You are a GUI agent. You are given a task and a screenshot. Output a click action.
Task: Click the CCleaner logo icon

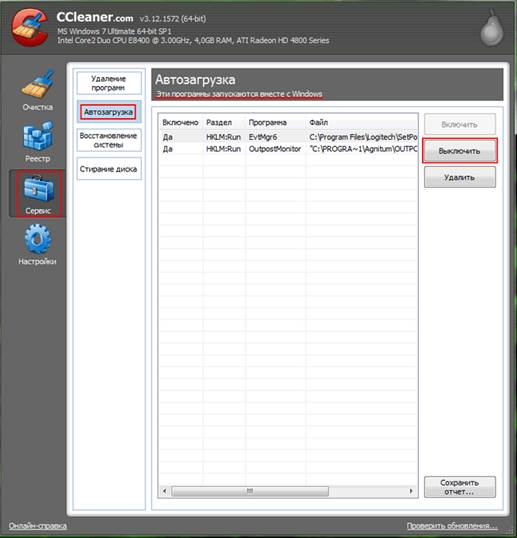(x=30, y=27)
